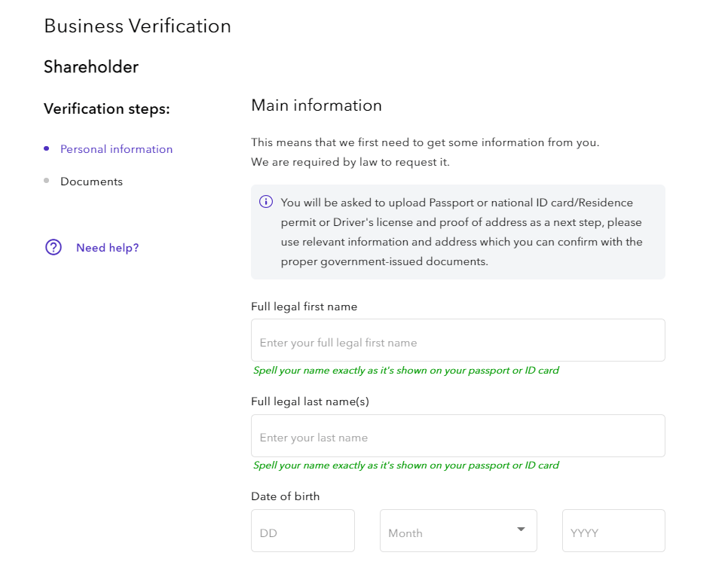This screenshot has height=580, width=728.
Task: Click the question mark help icon
Action: click(x=54, y=247)
